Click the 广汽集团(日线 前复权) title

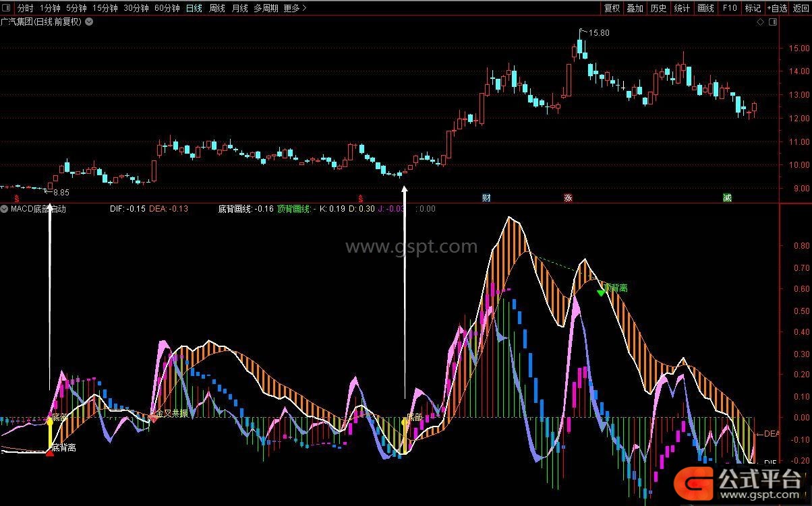pos(42,22)
